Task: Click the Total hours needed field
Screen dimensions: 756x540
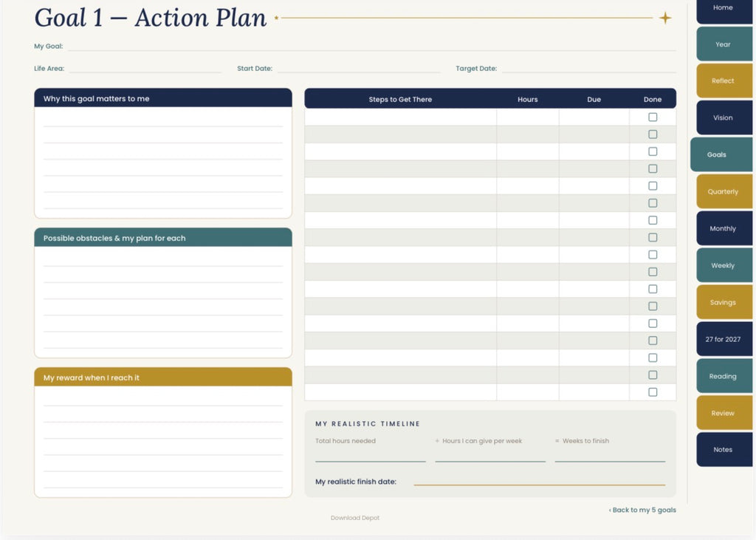Action: (371, 455)
